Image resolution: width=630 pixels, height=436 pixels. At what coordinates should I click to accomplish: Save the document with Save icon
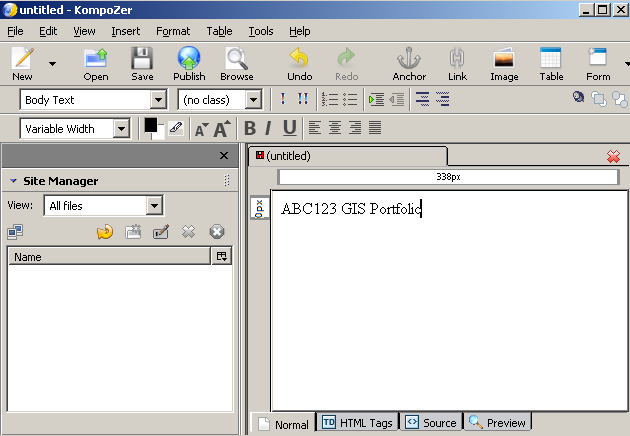click(x=142, y=62)
